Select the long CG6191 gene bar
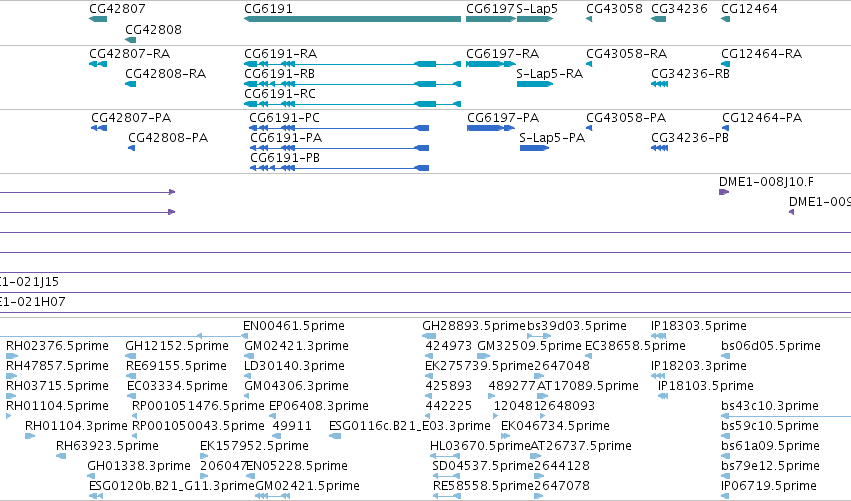851x501 pixels. (352, 19)
